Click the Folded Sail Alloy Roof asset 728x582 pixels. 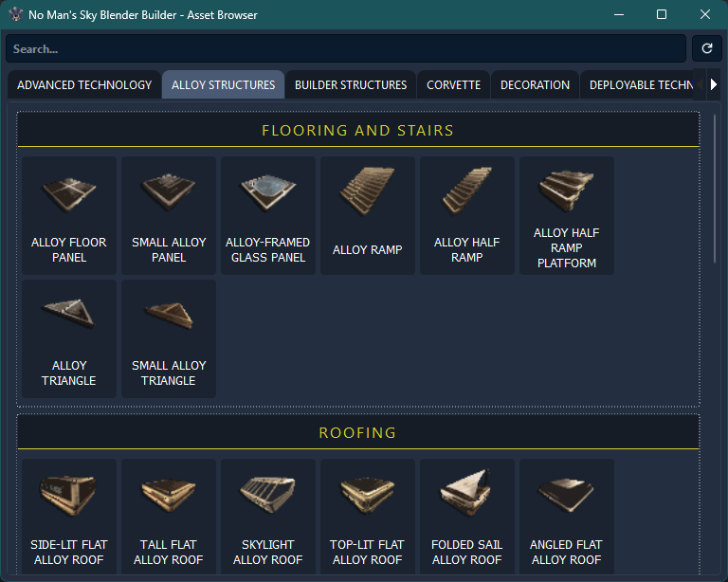(x=467, y=517)
